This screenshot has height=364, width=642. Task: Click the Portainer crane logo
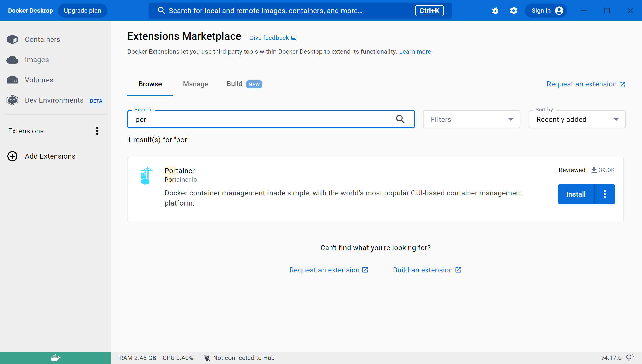point(146,176)
